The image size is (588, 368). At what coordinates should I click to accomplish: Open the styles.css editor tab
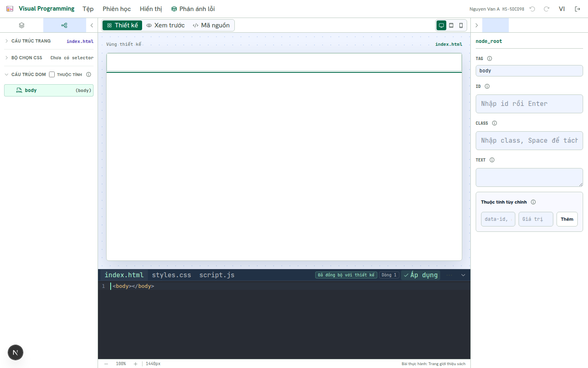(171, 275)
